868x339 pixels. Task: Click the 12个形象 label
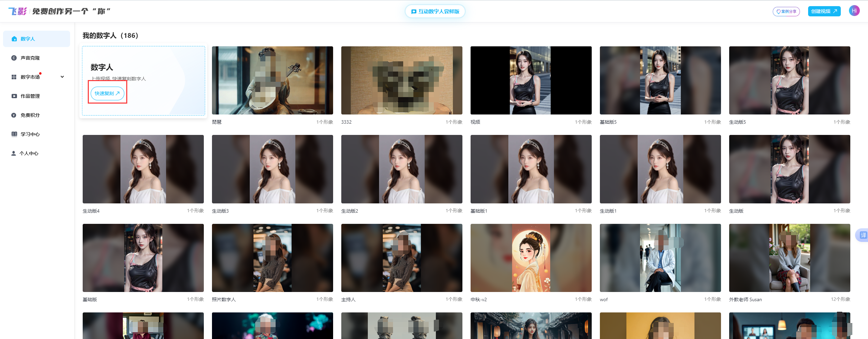point(840,299)
